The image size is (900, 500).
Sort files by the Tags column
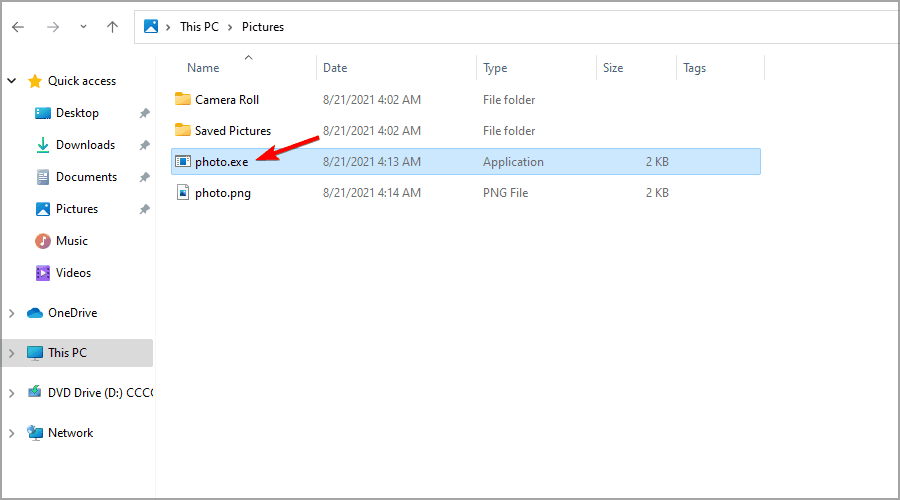tap(695, 68)
